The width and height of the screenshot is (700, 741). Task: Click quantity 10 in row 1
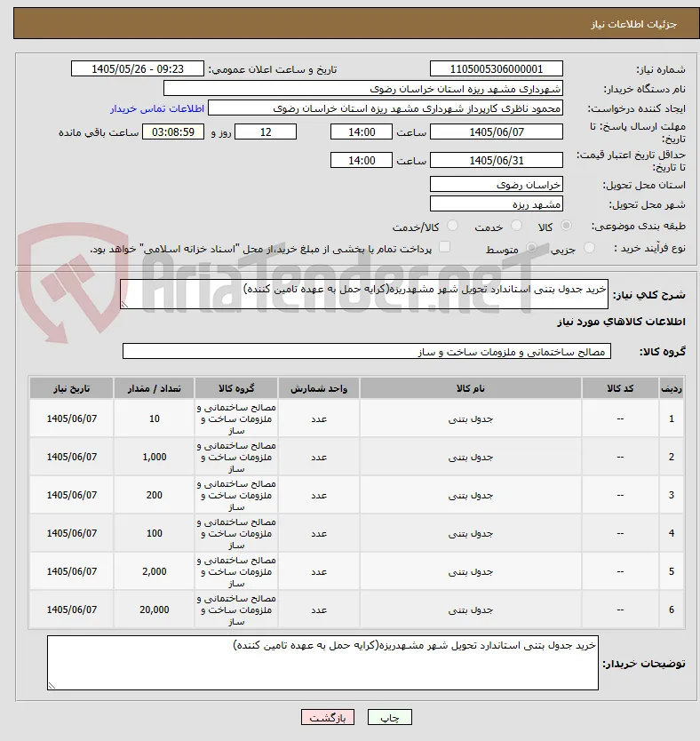155,418
